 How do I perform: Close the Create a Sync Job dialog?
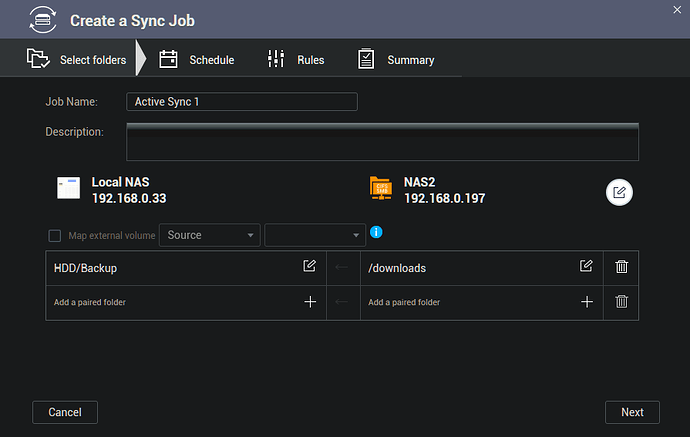[677, 10]
